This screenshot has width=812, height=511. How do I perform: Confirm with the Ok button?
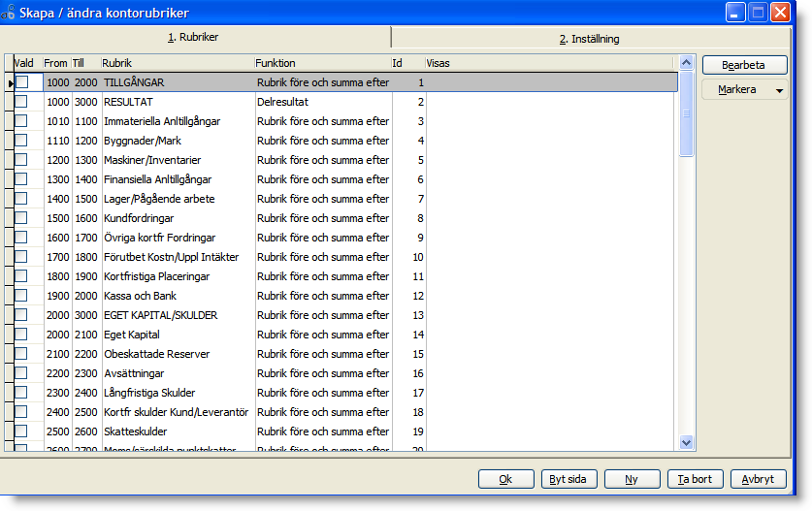pos(506,479)
